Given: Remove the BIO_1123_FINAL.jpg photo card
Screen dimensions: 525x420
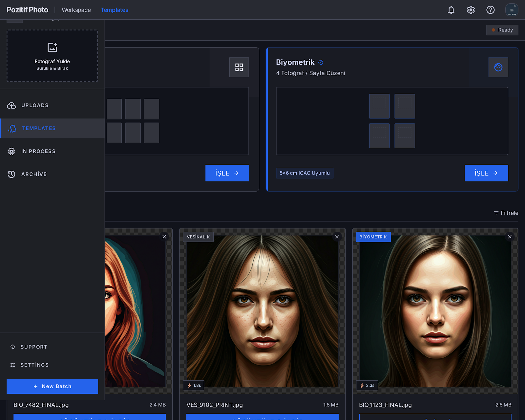Looking at the screenshot, I should click(x=510, y=237).
